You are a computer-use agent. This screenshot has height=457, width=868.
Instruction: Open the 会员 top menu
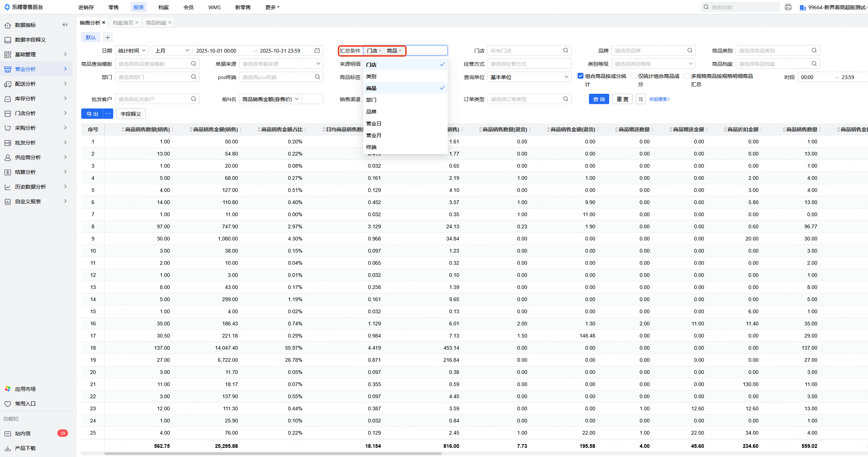point(188,7)
